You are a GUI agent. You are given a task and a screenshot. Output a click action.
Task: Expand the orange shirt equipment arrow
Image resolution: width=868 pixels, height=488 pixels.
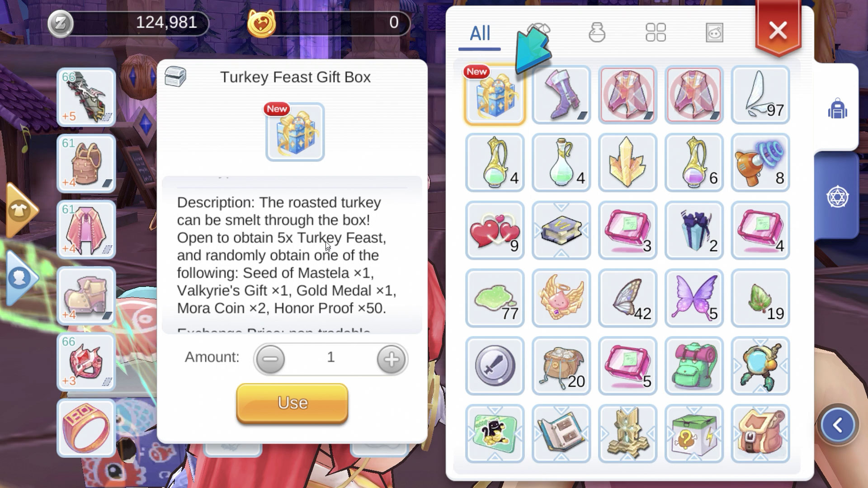[x=21, y=211]
